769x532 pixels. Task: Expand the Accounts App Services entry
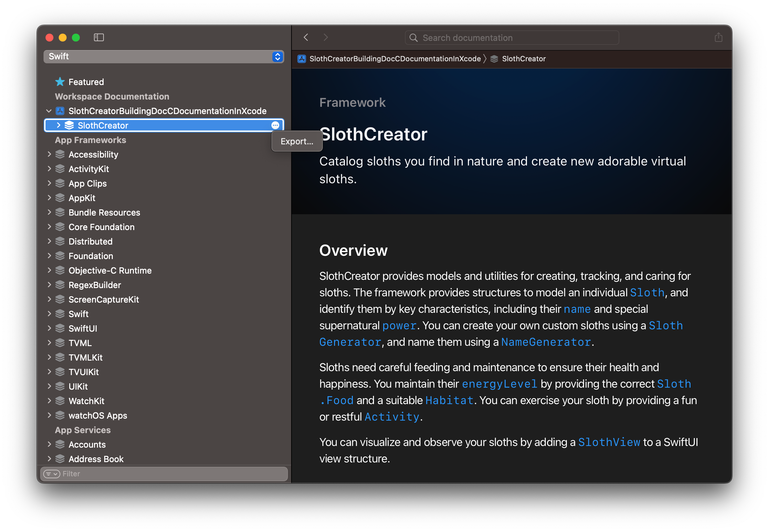click(50, 444)
